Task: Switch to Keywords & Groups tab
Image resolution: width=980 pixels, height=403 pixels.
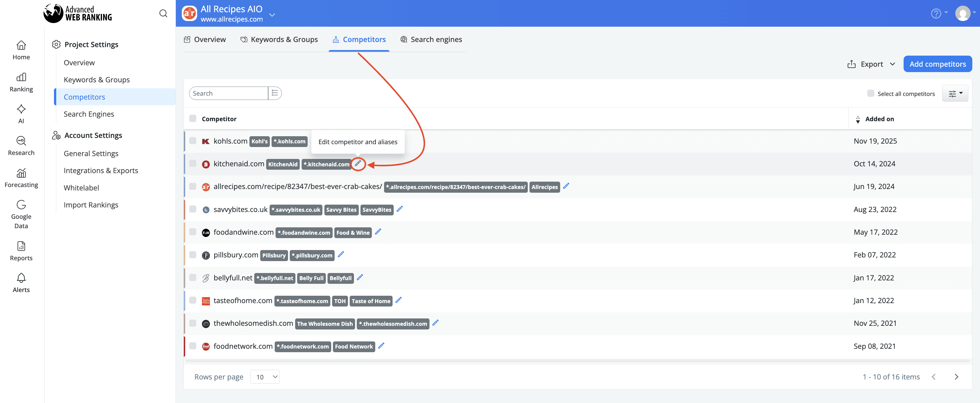Action: click(279, 39)
